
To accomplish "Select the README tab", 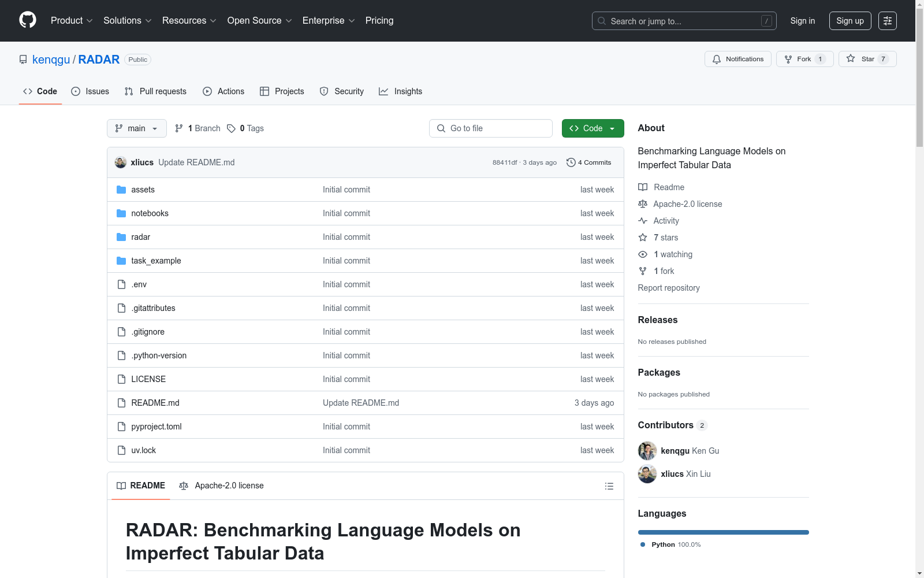I will tap(141, 486).
